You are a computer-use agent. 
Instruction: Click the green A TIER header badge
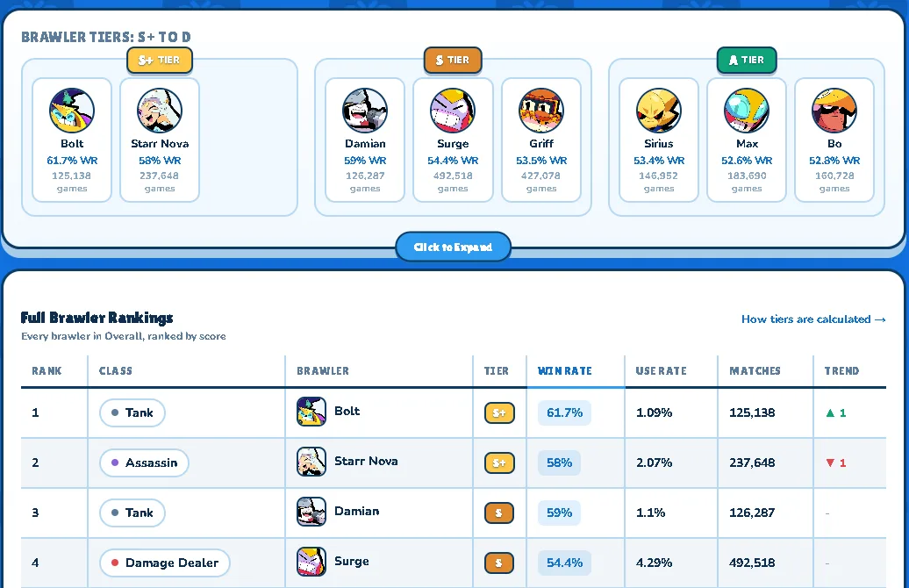click(x=747, y=61)
